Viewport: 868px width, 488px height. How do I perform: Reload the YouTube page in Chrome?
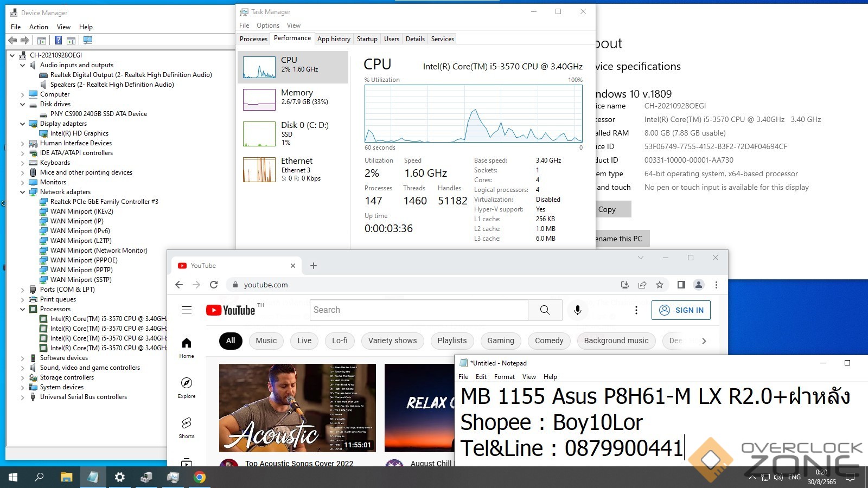214,285
